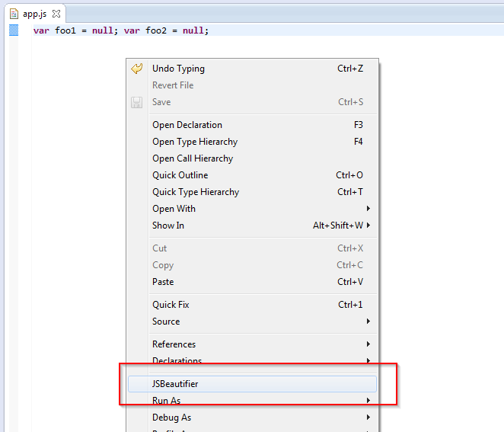Run JSBeautifier from context menu
Viewport: 504px width, 432px height.
[x=252, y=384]
